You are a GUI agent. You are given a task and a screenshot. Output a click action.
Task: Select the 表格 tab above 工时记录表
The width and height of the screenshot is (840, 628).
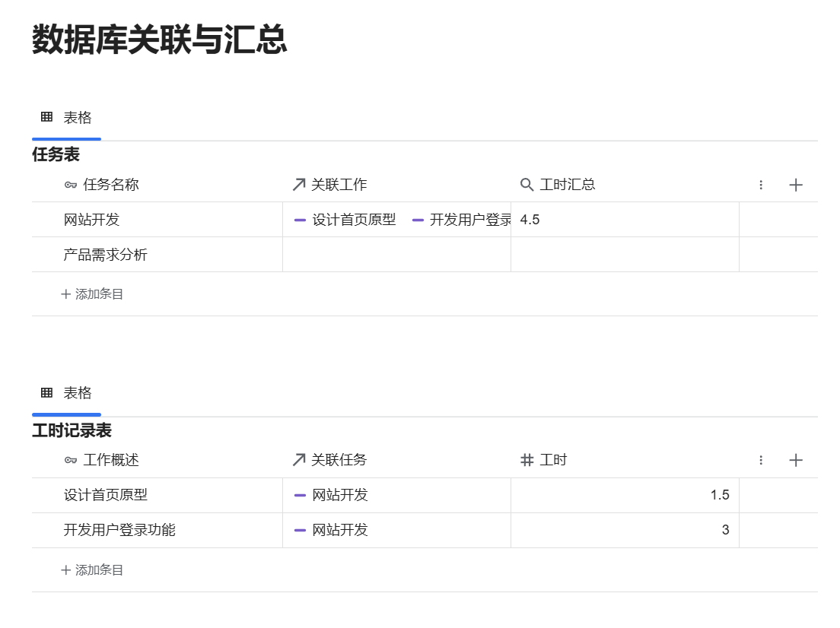[x=67, y=393]
